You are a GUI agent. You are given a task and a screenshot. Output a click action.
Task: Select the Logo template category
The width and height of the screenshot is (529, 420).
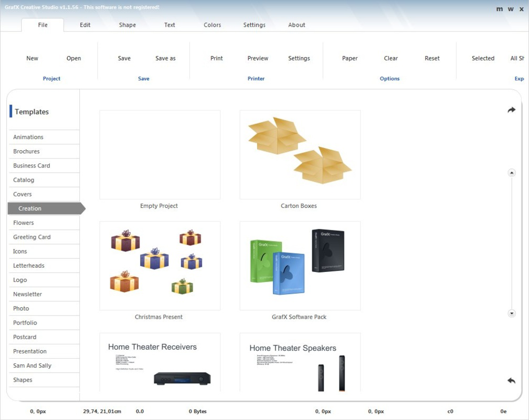pos(44,280)
